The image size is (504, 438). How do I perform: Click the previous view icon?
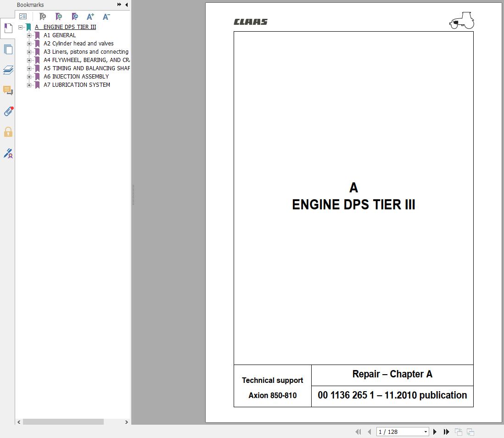point(459,432)
